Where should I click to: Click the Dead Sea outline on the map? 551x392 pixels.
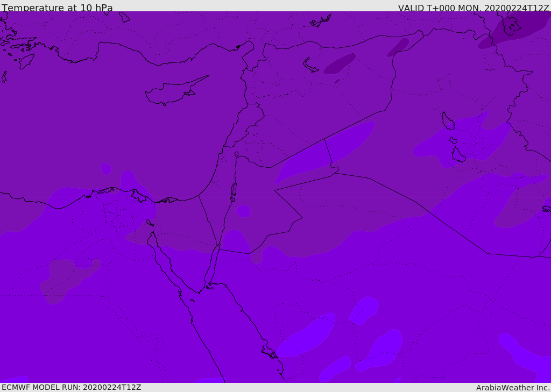click(x=234, y=190)
